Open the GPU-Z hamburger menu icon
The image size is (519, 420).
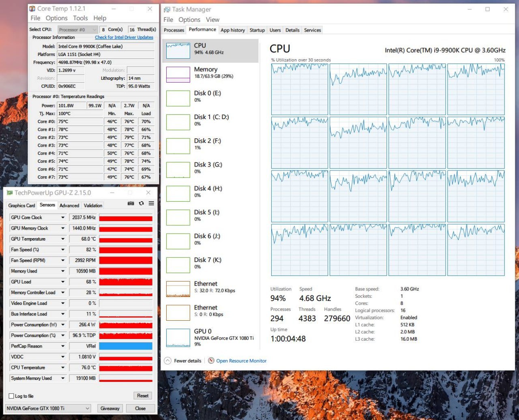(151, 203)
